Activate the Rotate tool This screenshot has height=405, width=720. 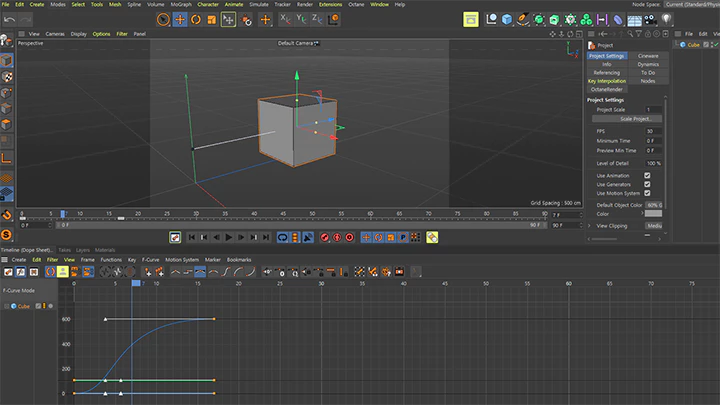click(196, 19)
